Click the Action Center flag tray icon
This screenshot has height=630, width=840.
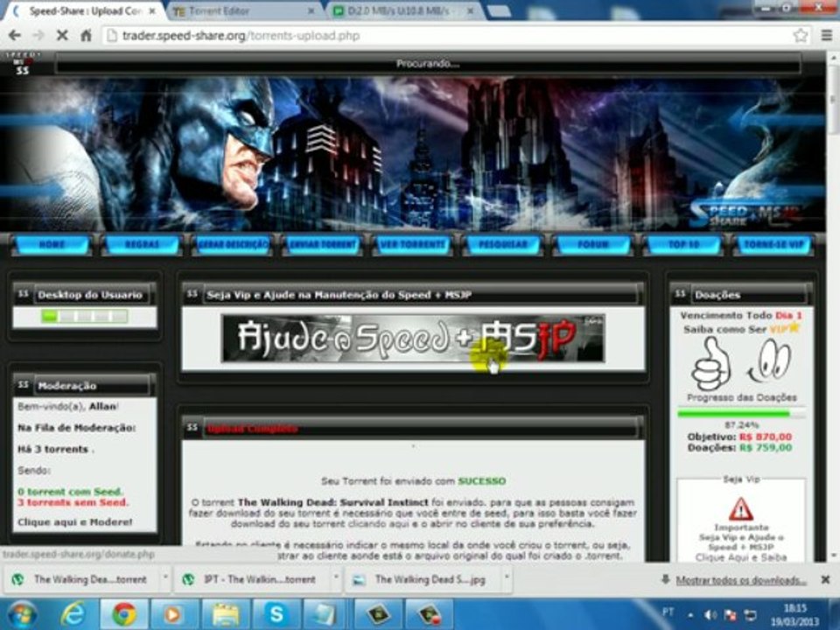pyautogui.click(x=730, y=615)
